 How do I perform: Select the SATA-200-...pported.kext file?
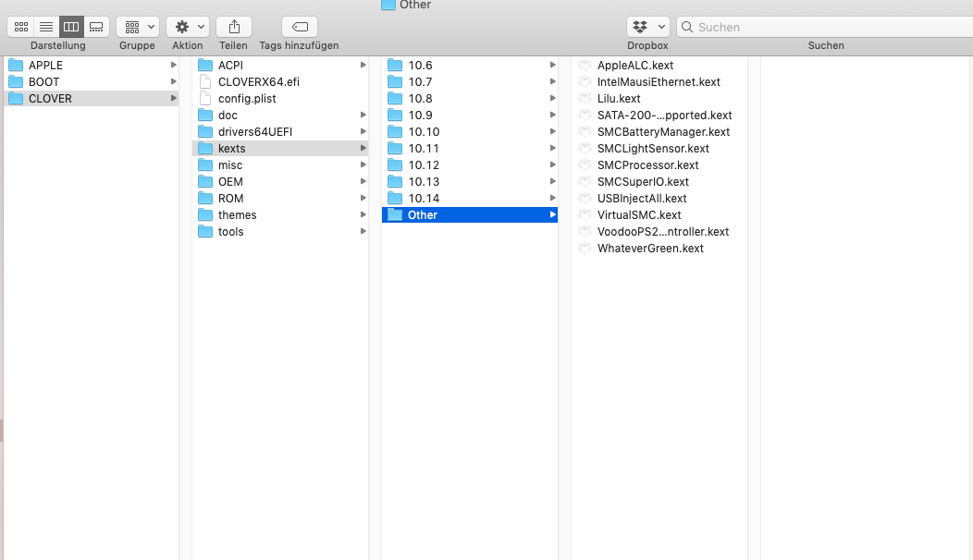[659, 116]
